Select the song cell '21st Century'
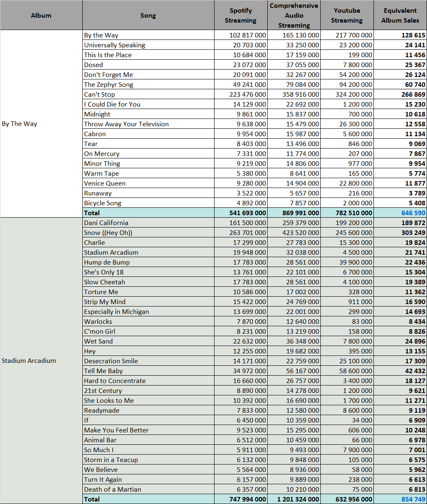The height and width of the screenshot is (504, 427). coord(148,390)
